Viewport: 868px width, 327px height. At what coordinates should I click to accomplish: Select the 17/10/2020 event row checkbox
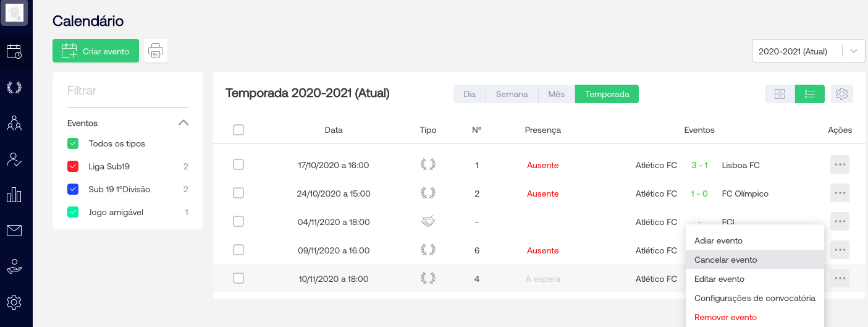[238, 165]
